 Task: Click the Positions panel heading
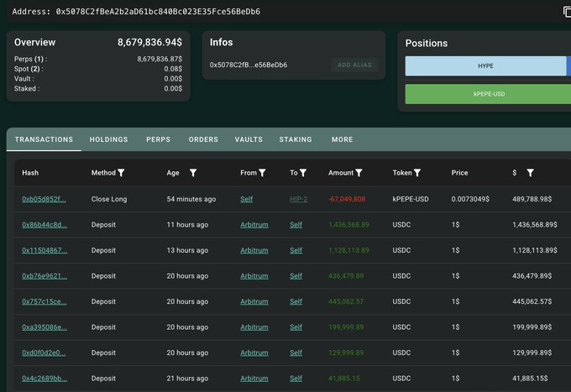coord(427,44)
